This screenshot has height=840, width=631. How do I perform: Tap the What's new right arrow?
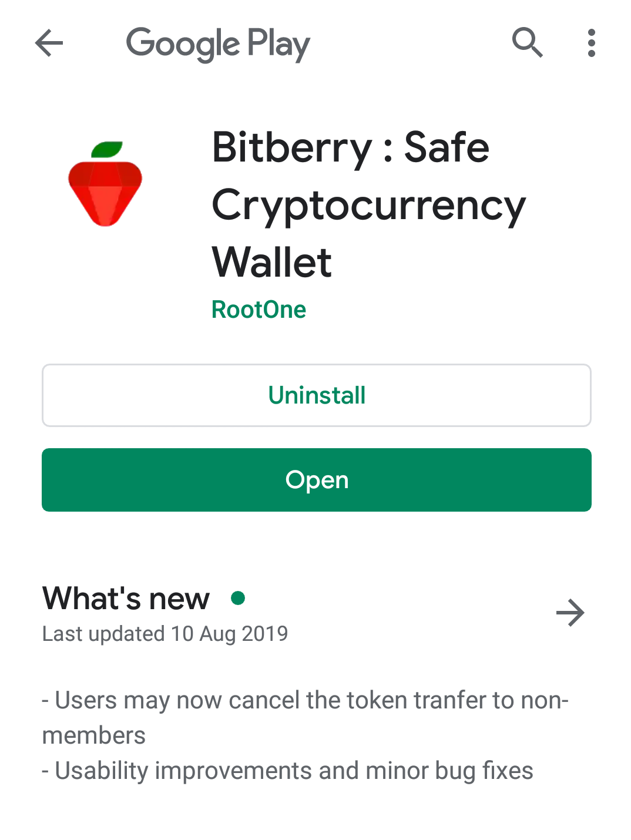[x=570, y=613]
